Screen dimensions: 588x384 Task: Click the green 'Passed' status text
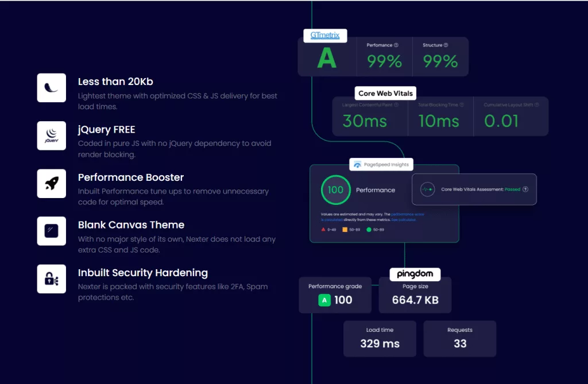click(512, 189)
